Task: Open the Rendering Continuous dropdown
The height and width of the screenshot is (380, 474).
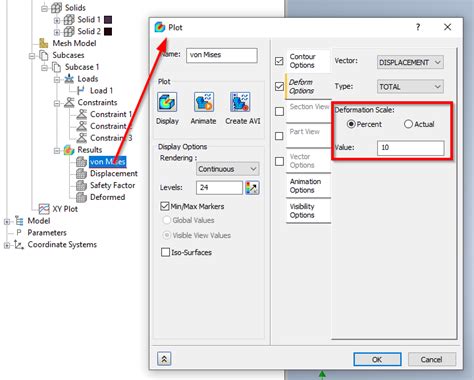Action: 228,169
